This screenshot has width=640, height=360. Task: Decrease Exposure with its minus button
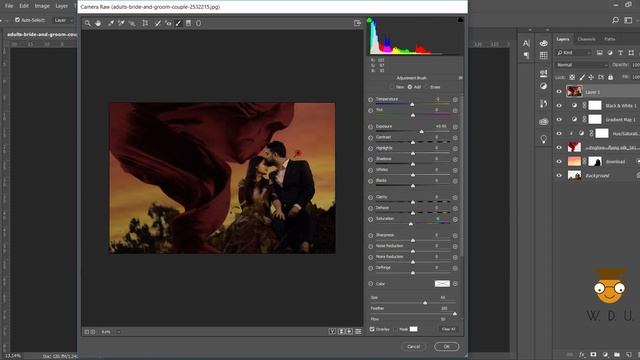(x=370, y=127)
